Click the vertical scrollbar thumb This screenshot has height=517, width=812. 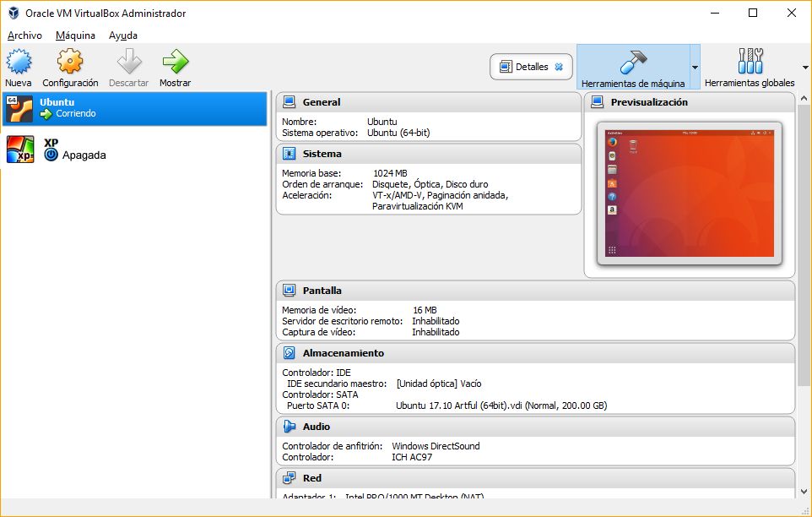pyautogui.click(x=804, y=245)
